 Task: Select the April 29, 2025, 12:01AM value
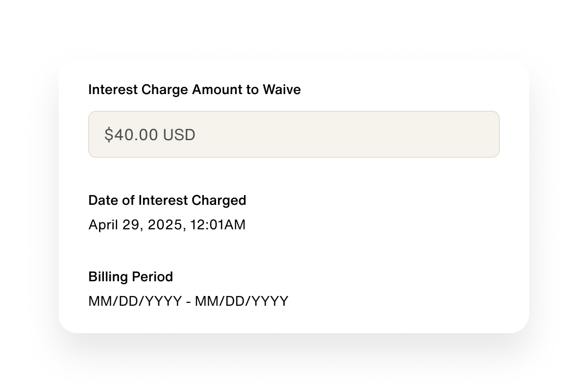pos(167,225)
